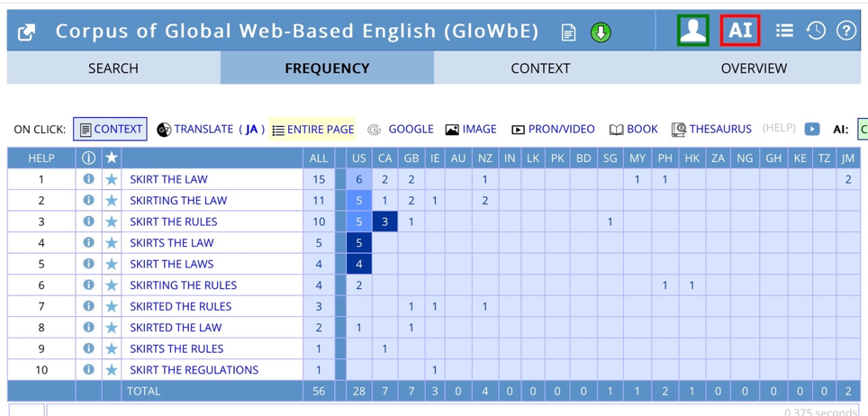The height and width of the screenshot is (416, 868).
Task: Click the GB column header
Action: click(x=411, y=158)
